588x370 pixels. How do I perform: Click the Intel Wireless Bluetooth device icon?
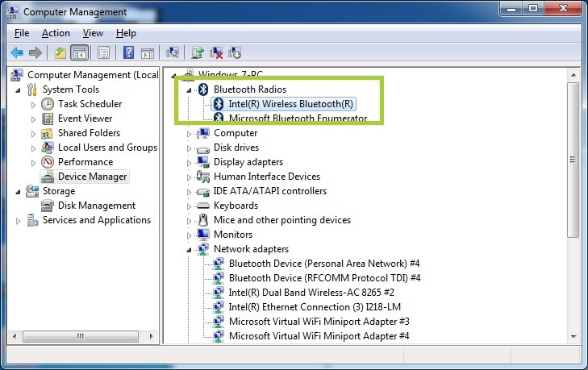pyautogui.click(x=219, y=104)
